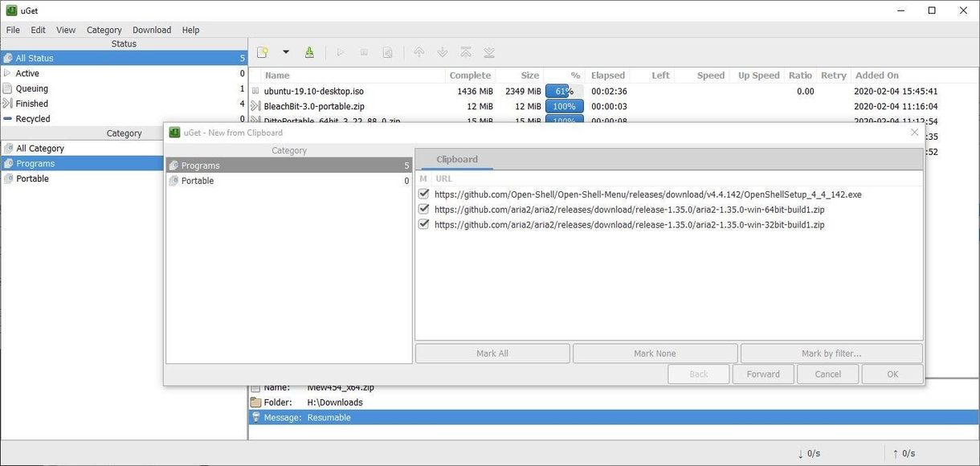Click the Elapsed column header
The height and width of the screenshot is (466, 980).
pos(608,76)
